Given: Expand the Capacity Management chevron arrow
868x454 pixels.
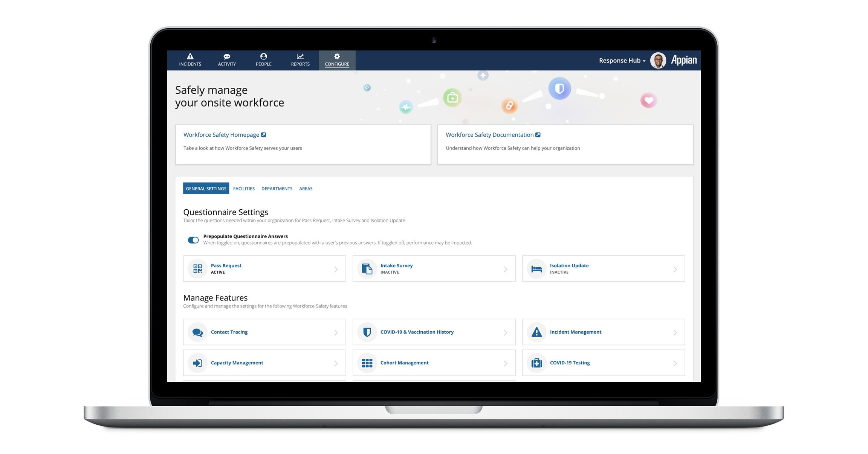Looking at the screenshot, I should [x=336, y=363].
